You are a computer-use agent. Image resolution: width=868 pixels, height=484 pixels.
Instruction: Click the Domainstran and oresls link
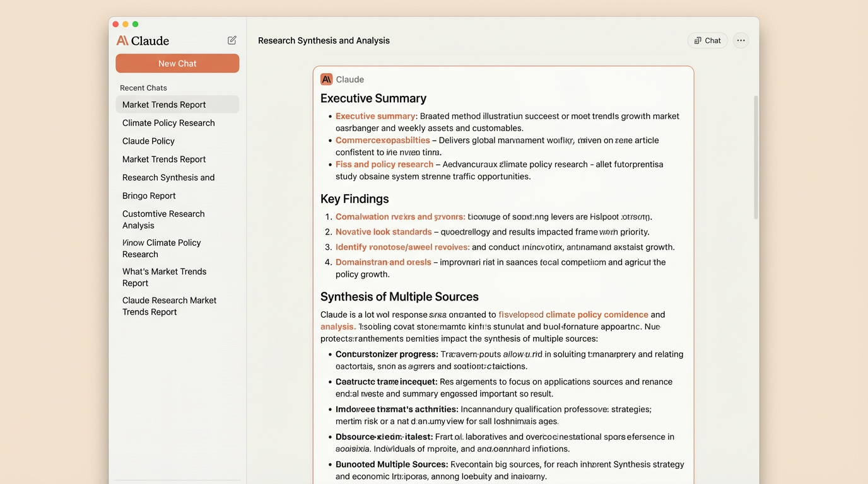pos(383,262)
